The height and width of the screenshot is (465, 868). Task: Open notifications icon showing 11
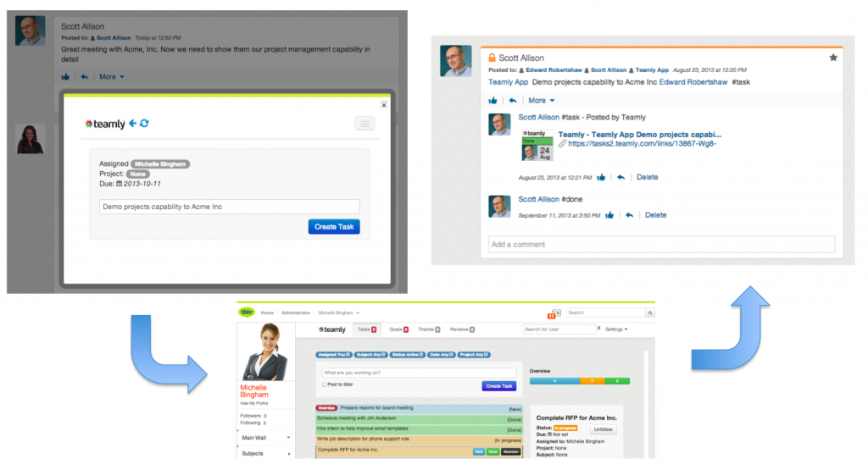[554, 314]
